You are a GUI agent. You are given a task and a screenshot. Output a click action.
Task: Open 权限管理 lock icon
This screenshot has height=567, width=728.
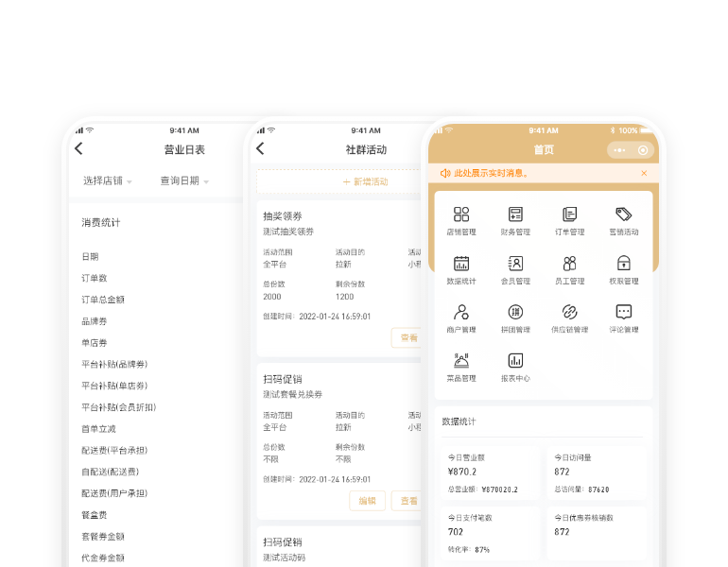[x=623, y=265]
